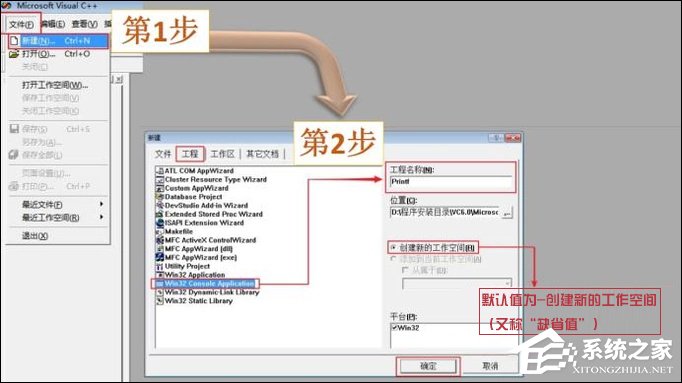Screen dimensions: 682x383
Task: Click the Database Project icon
Action: pyautogui.click(x=160, y=197)
